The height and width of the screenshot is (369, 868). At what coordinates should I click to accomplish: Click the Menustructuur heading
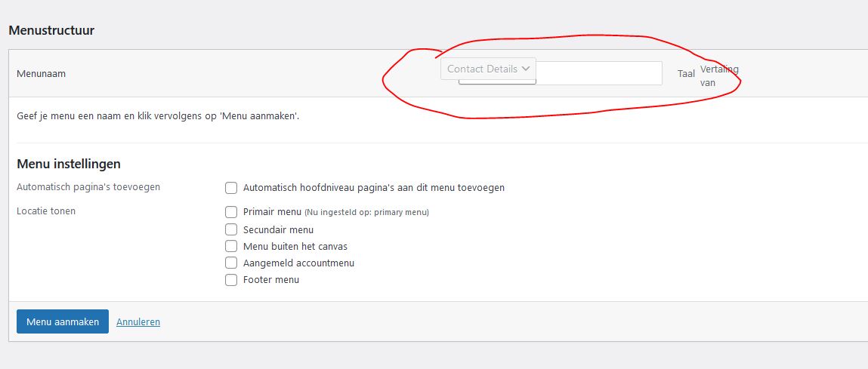click(x=51, y=30)
